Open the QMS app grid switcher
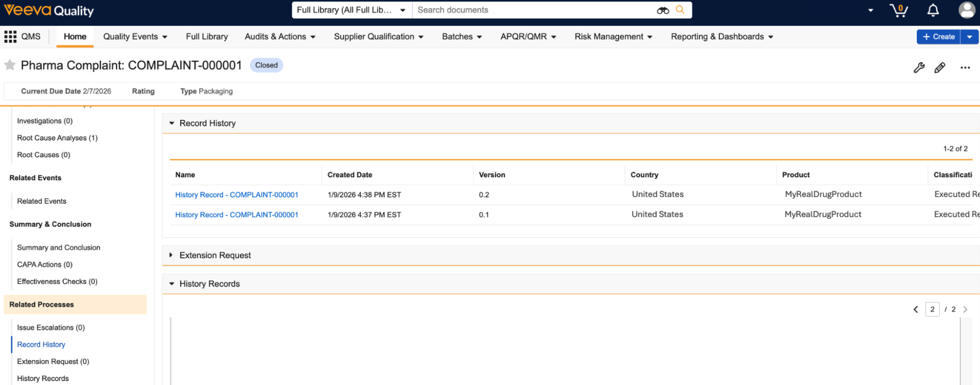 [x=10, y=37]
